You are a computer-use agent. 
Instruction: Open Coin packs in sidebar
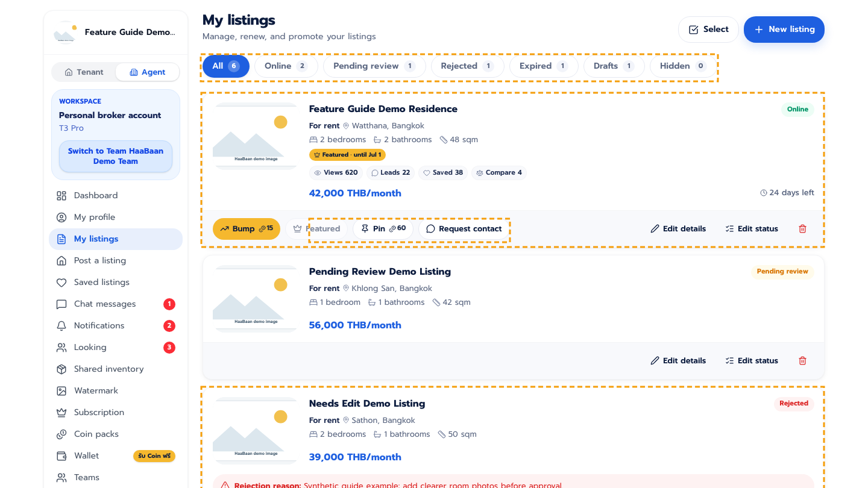[x=116, y=434]
